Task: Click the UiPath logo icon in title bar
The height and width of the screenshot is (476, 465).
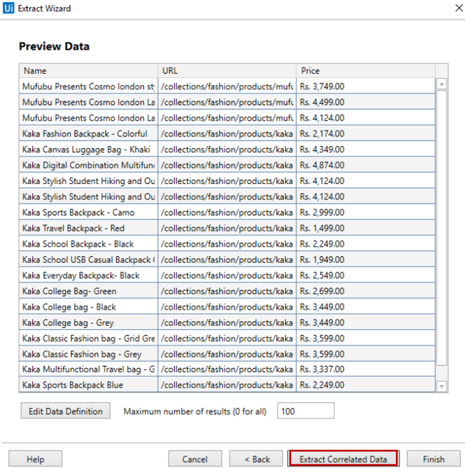Action: [x=9, y=8]
